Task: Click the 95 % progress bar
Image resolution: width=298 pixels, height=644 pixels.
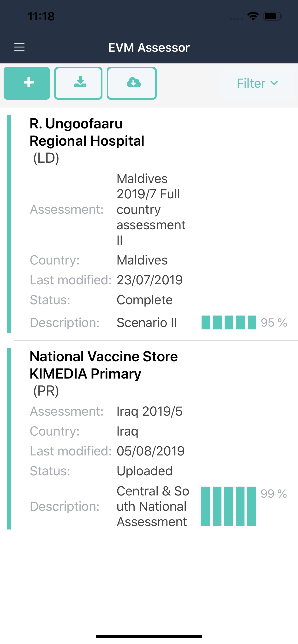Action: (x=229, y=322)
